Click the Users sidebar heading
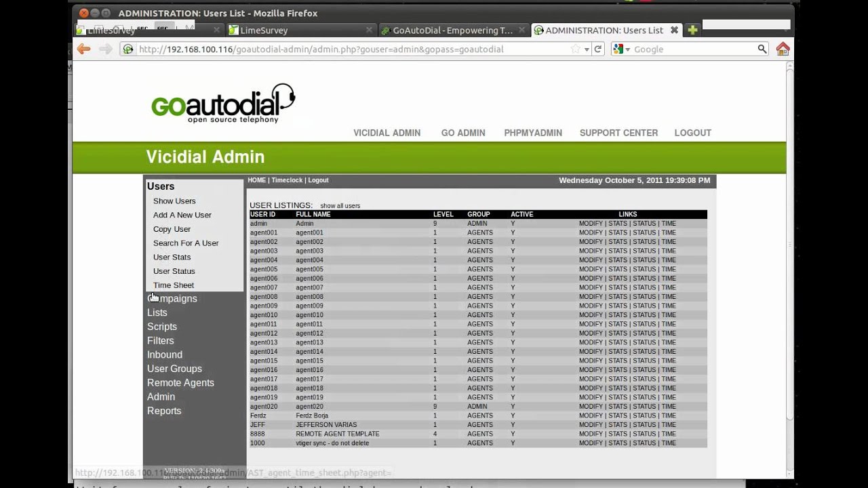 161,186
